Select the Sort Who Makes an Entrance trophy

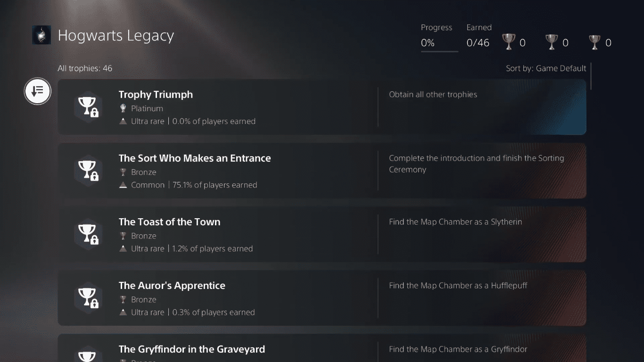tap(322, 171)
